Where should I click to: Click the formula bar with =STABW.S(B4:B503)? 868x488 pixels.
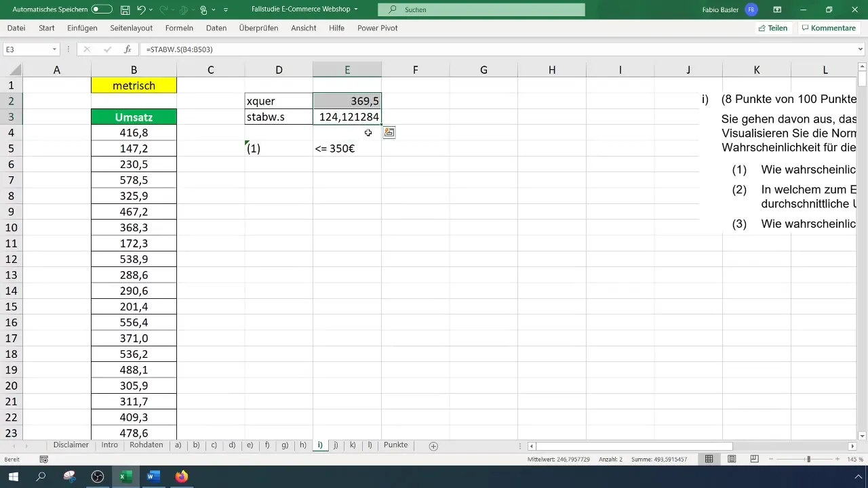496,49
